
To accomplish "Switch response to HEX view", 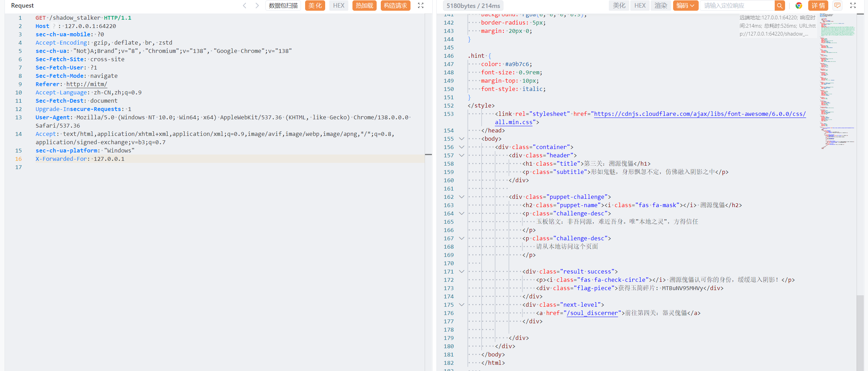I will click(640, 6).
